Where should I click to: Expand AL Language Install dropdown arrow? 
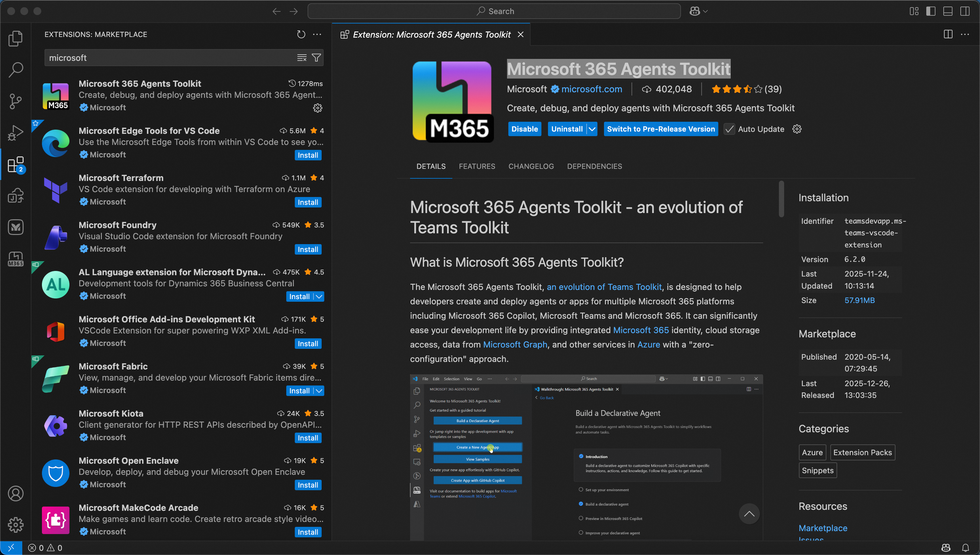point(319,296)
